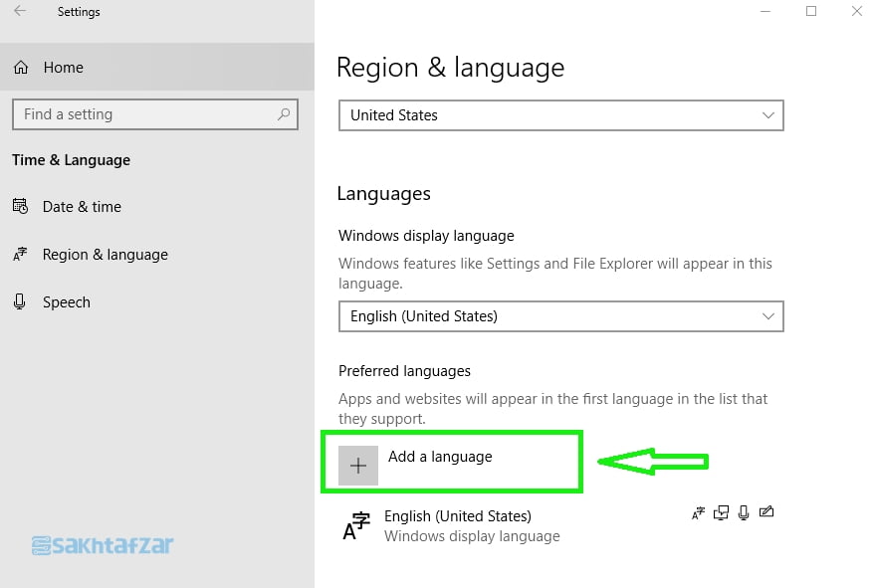Screen dimensions: 873x588
Task: Select Region & language in the sidebar
Action: 105,255
